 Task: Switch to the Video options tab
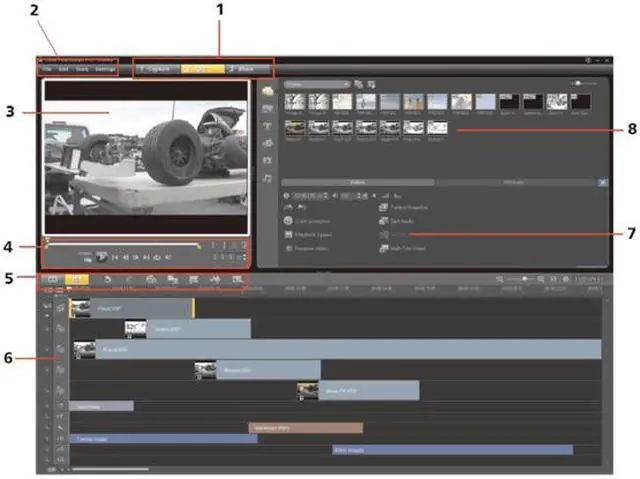coord(358,182)
